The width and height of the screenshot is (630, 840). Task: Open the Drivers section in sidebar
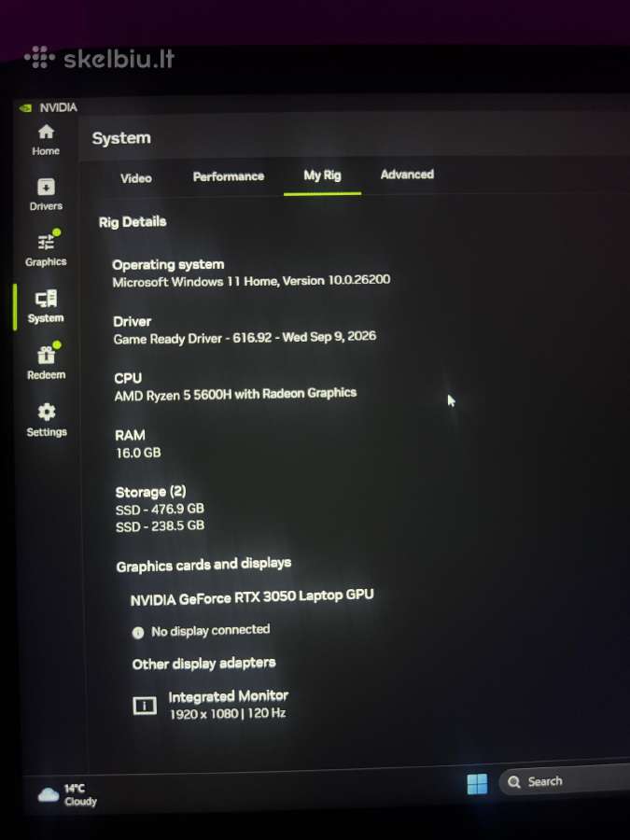46,195
